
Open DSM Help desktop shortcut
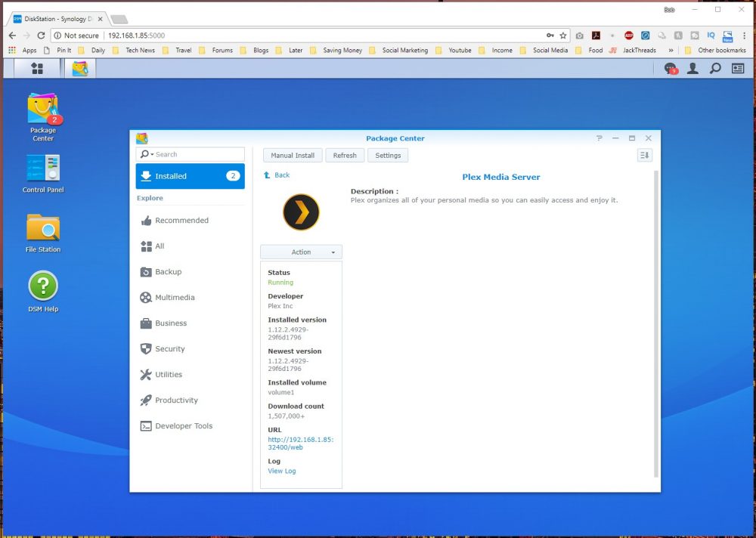pos(43,292)
